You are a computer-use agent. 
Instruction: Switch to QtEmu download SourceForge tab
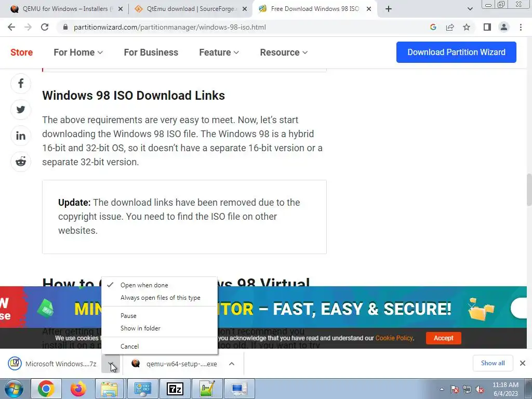(190, 9)
